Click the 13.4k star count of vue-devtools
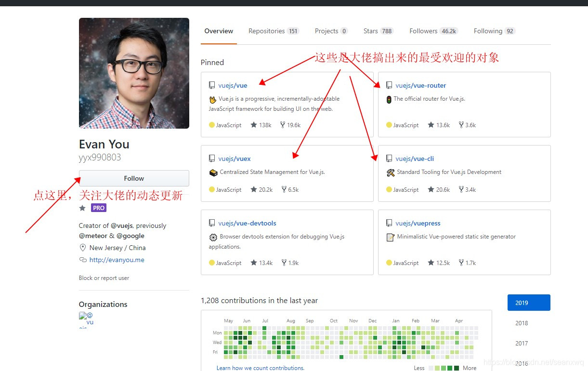The image size is (588, 371). pos(261,263)
